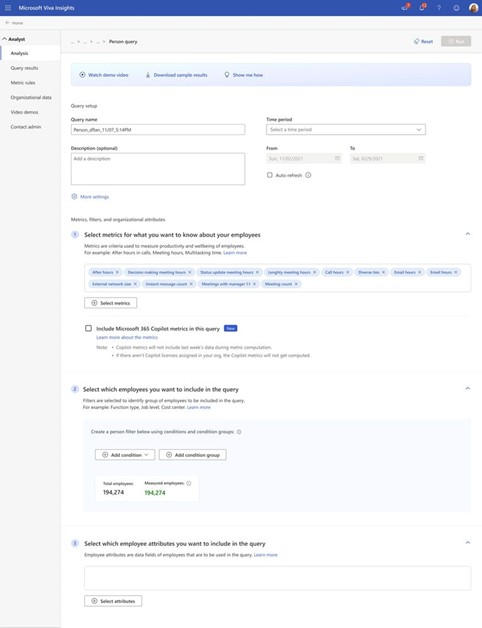The width and height of the screenshot is (482, 628).
Task: Enable the Auto-refresh checkbox
Action: [270, 175]
